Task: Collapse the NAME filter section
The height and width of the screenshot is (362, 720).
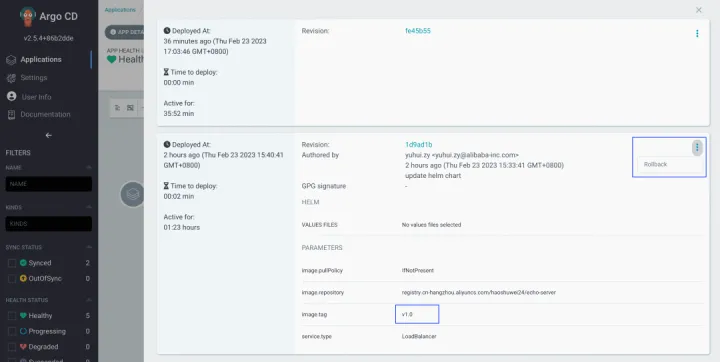Action: [x=89, y=168]
